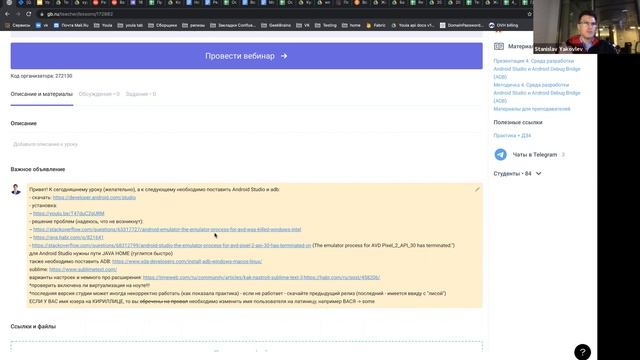Open the xda-developers install ADB link
Viewport: 640px width, 360px height.
coord(187,261)
